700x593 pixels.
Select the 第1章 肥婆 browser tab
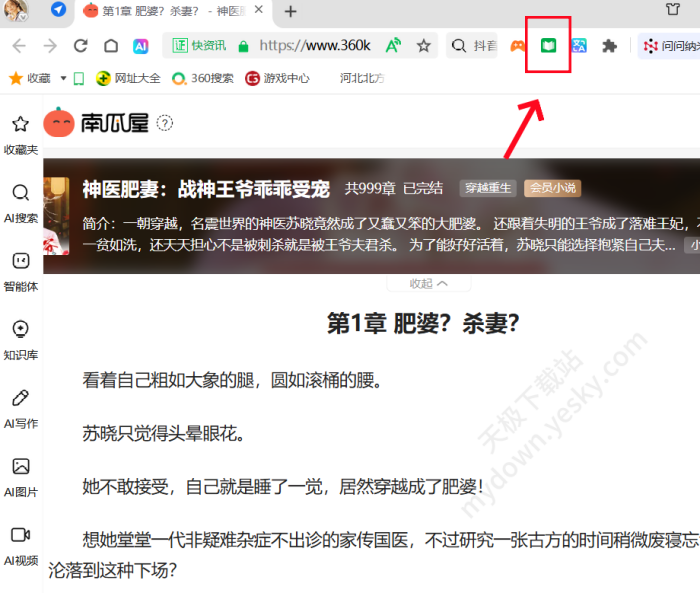coord(170,12)
